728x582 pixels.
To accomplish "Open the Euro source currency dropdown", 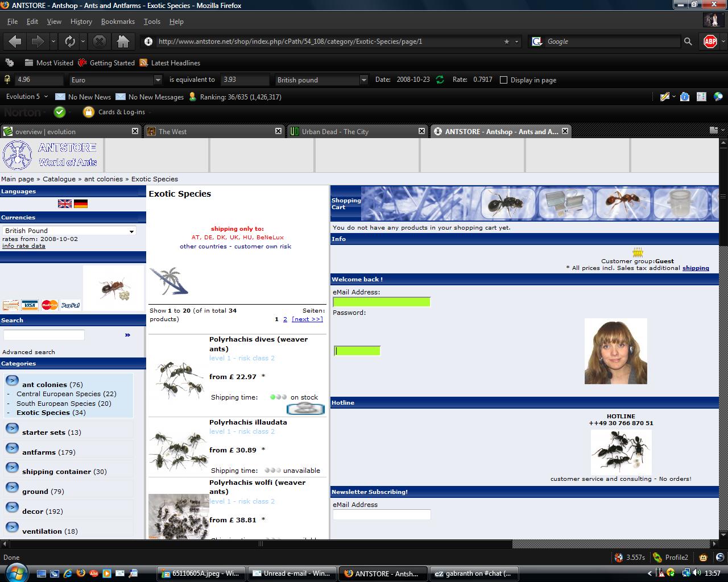I will (x=116, y=80).
